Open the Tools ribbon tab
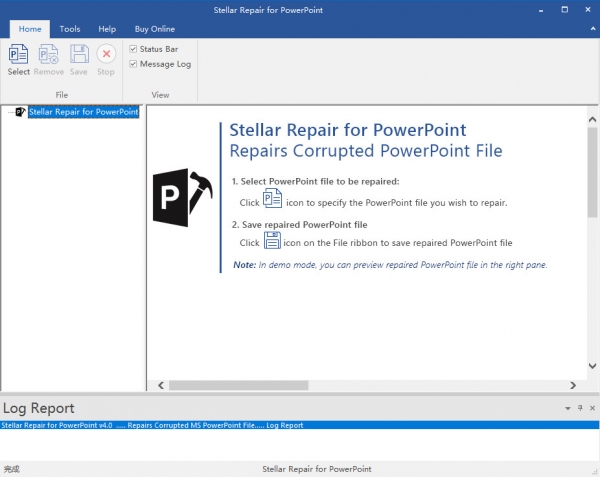The width and height of the screenshot is (600, 477). click(70, 29)
